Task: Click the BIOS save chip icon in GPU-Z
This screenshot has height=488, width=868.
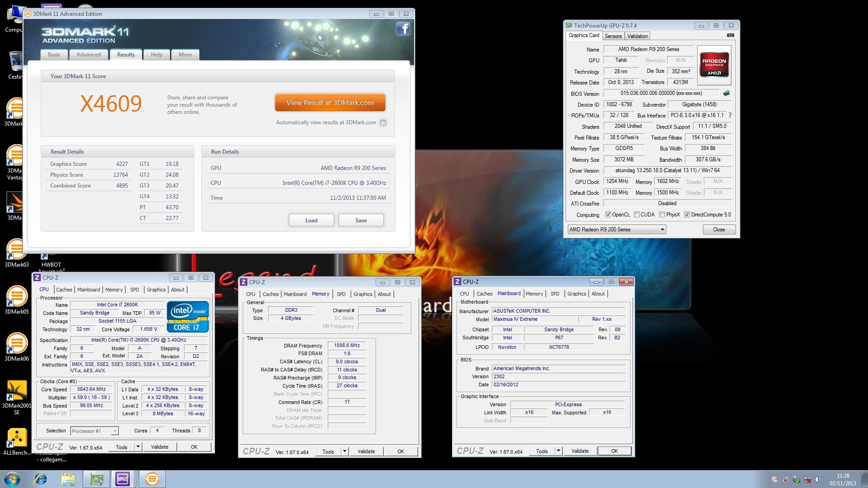Action: point(726,93)
